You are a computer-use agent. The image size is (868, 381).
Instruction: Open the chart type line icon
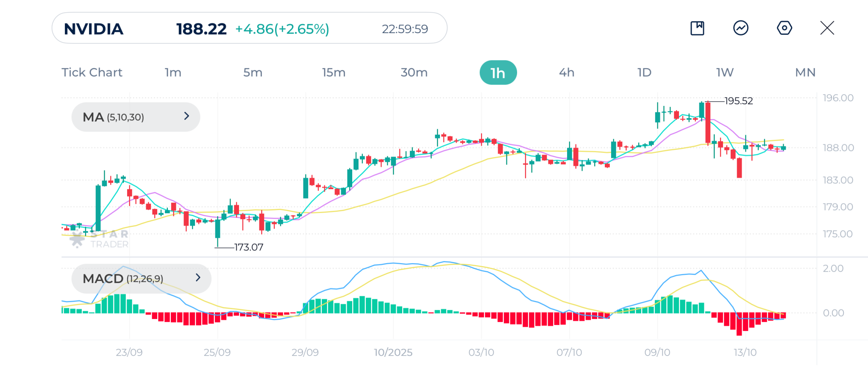741,28
